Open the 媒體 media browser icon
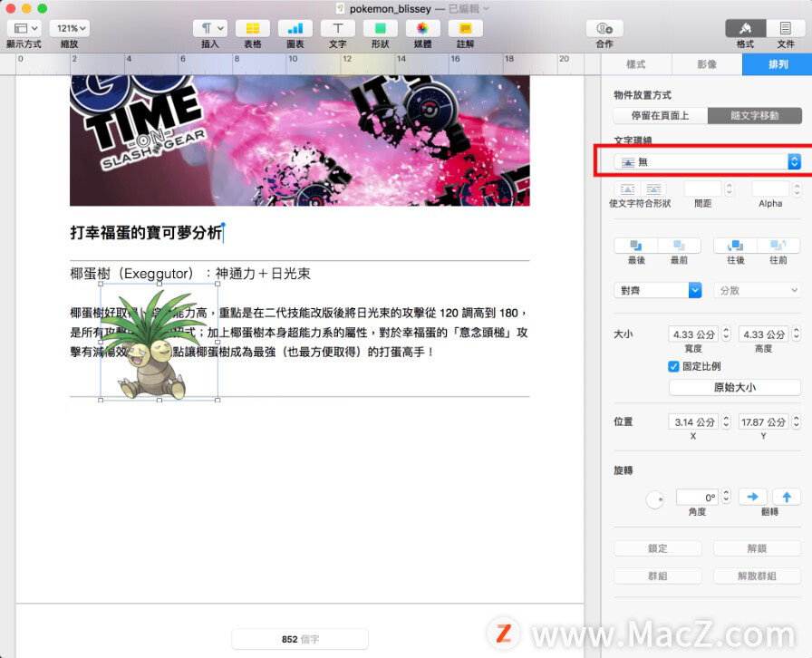This screenshot has width=812, height=658. click(422, 28)
